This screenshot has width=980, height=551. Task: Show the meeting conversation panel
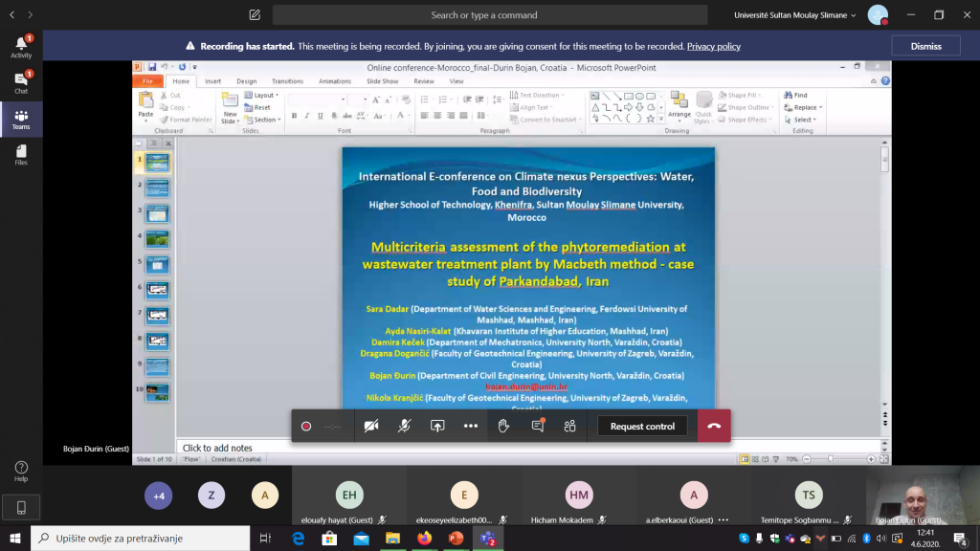tap(537, 426)
